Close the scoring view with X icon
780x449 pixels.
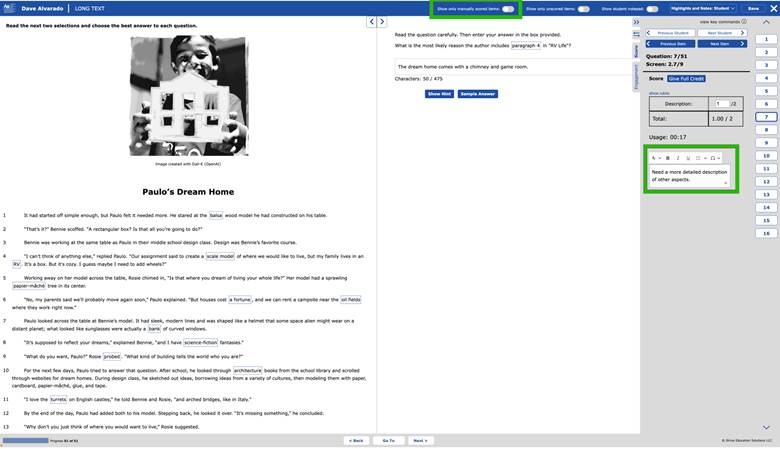(x=771, y=8)
